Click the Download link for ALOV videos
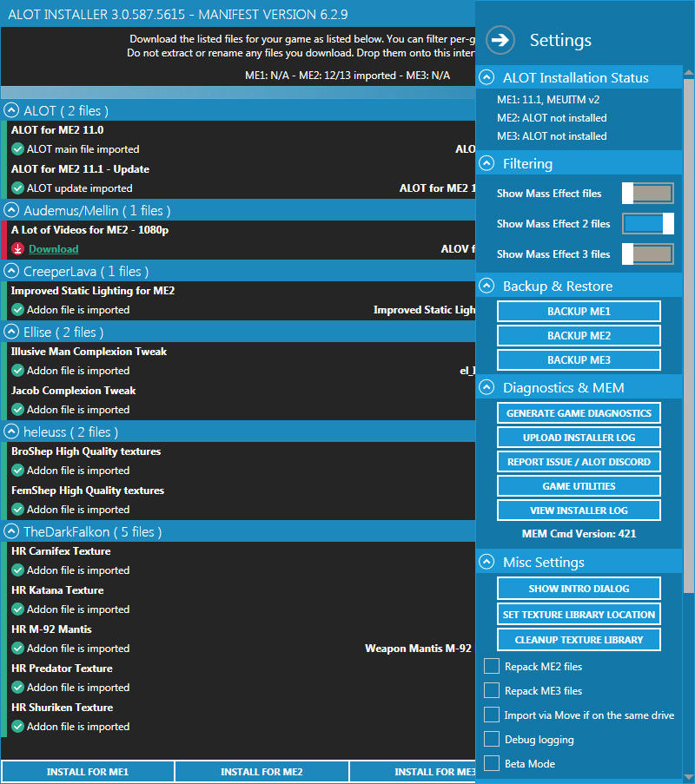 tap(54, 249)
